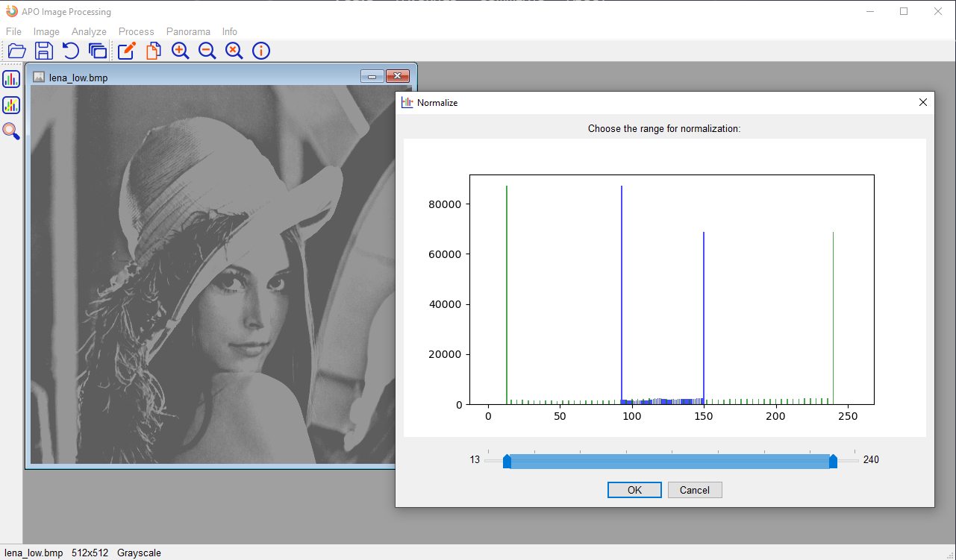Screen dimensions: 956x560
Task: Undo the last action with the undo arrow icon
Action: [x=70, y=51]
